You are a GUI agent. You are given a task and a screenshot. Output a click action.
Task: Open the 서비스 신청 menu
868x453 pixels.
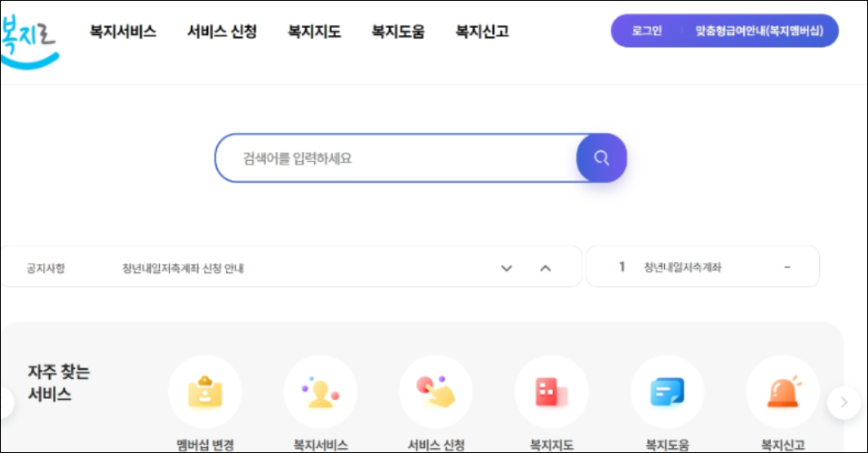222,32
